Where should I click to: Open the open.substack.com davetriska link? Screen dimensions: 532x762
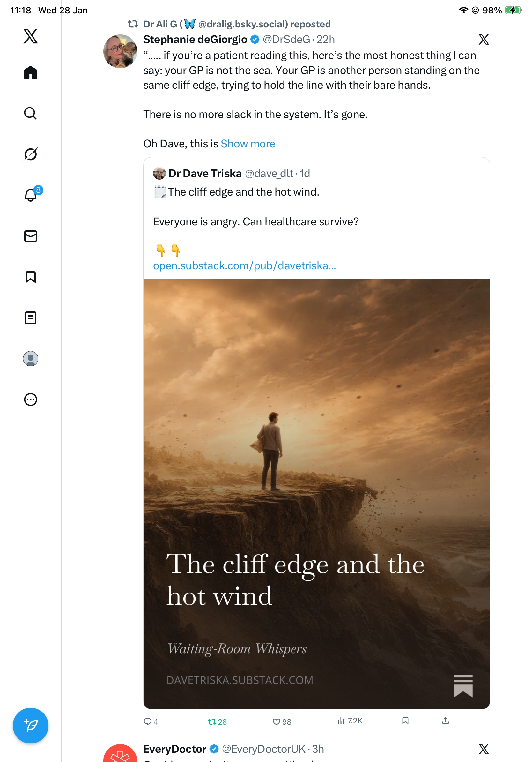coord(244,265)
